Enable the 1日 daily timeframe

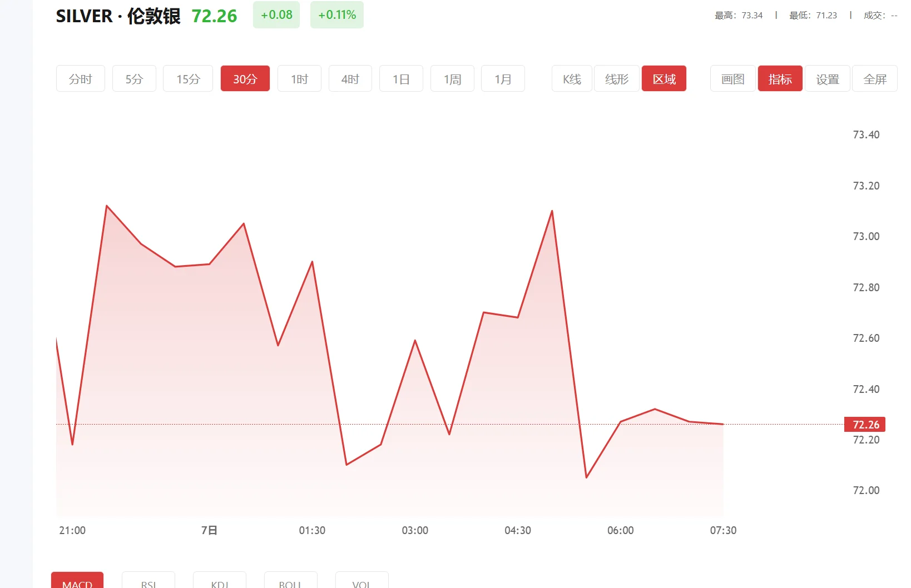click(x=401, y=78)
